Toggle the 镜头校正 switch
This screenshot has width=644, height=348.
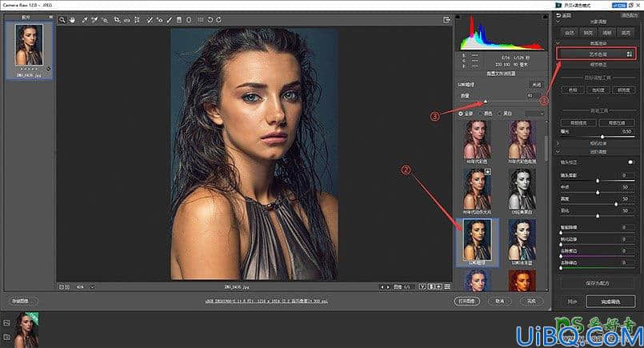coord(630,162)
